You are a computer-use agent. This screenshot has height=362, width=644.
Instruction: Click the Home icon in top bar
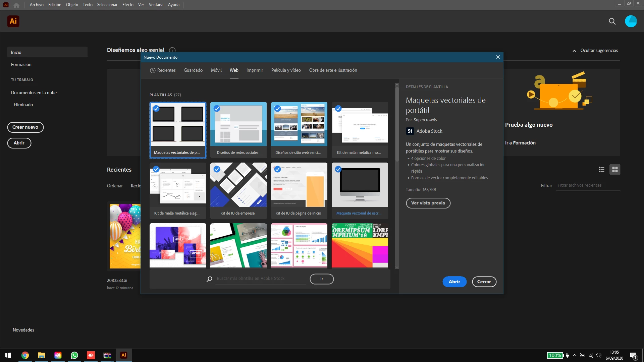point(16,5)
